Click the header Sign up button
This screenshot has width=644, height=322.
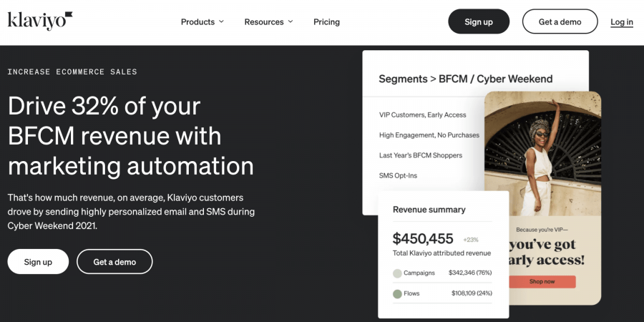pos(479,21)
